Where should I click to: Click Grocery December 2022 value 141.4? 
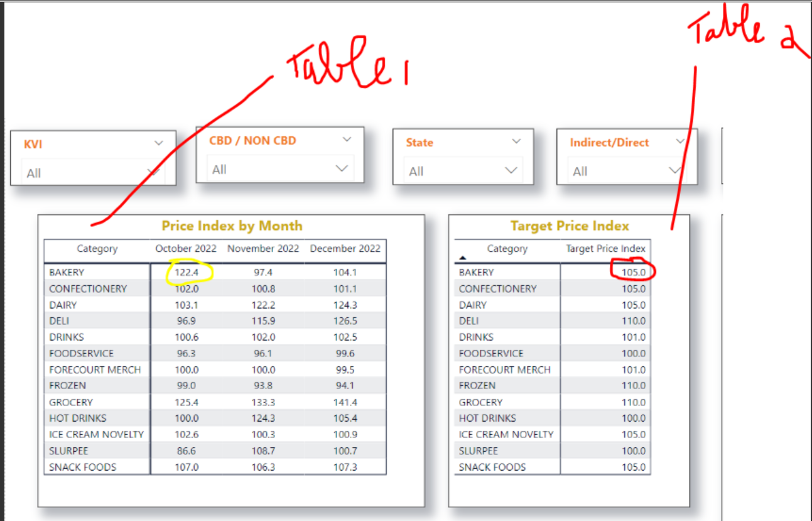coord(345,402)
